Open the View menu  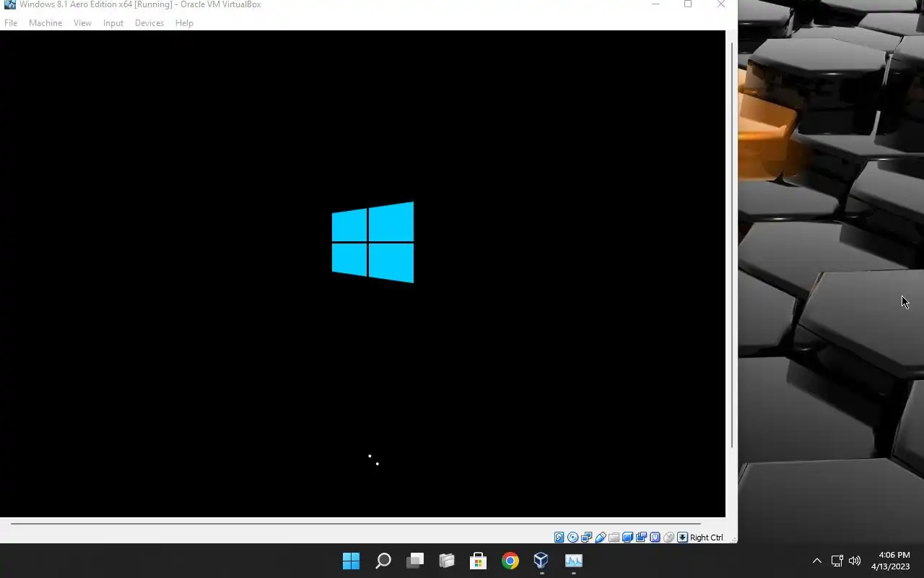(x=82, y=23)
